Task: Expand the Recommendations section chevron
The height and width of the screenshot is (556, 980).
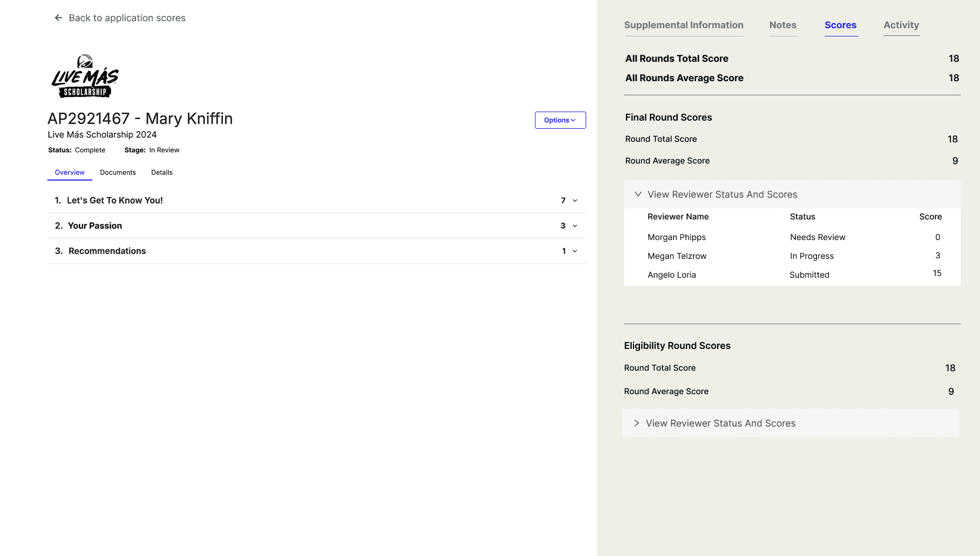Action: [575, 251]
